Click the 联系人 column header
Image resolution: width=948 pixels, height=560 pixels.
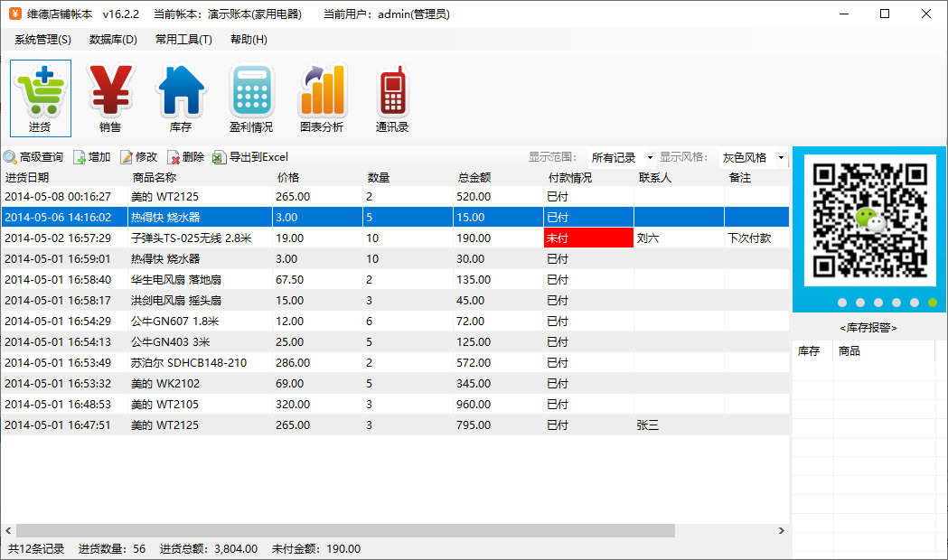click(x=679, y=178)
